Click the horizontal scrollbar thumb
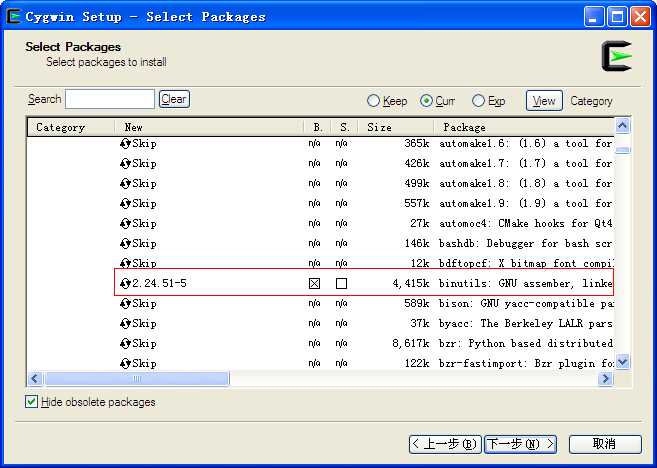The height and width of the screenshot is (468, 657). 137,379
